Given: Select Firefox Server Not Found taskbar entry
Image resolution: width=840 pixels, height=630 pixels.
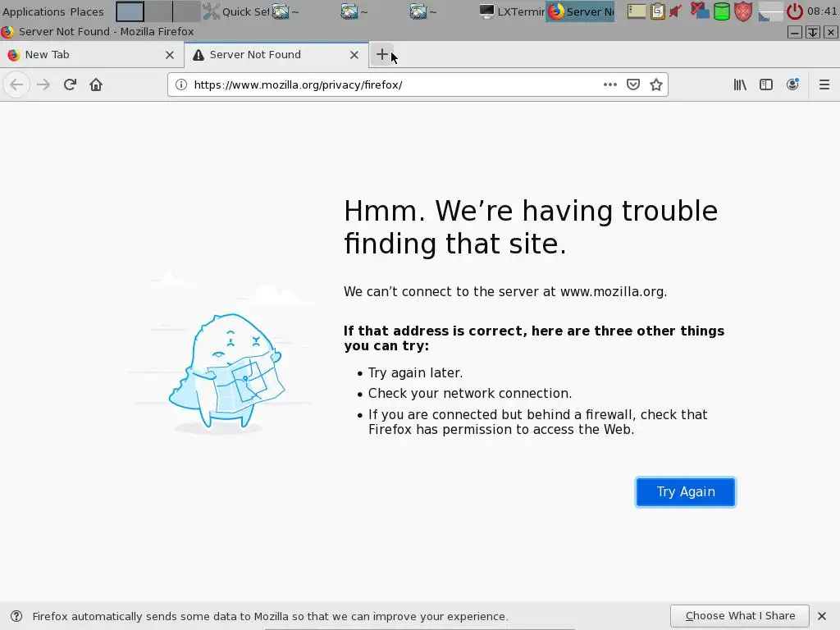Looking at the screenshot, I should tap(580, 11).
